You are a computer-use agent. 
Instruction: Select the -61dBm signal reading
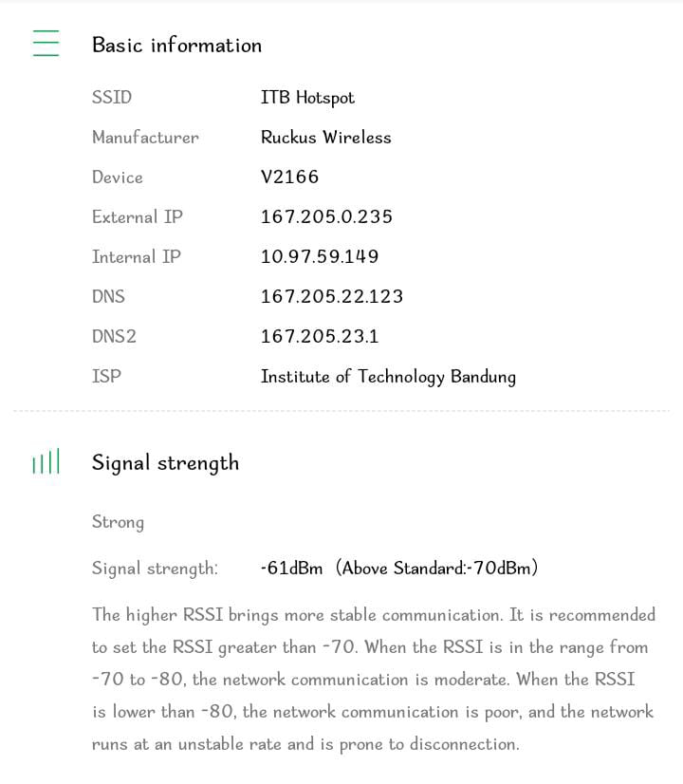(x=290, y=569)
